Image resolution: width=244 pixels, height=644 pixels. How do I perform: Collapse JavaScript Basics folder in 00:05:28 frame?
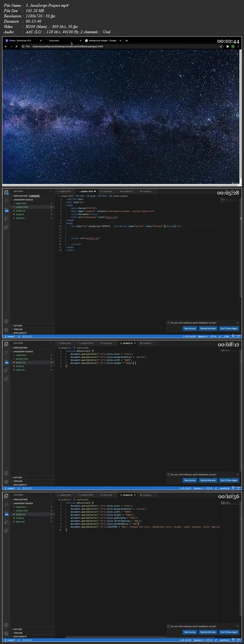[x=32, y=200]
